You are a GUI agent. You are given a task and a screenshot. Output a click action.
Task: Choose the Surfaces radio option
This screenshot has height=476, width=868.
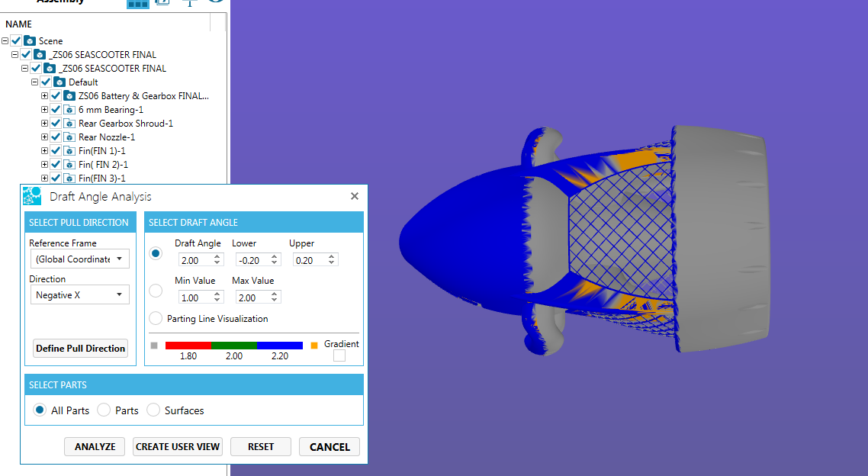point(153,410)
